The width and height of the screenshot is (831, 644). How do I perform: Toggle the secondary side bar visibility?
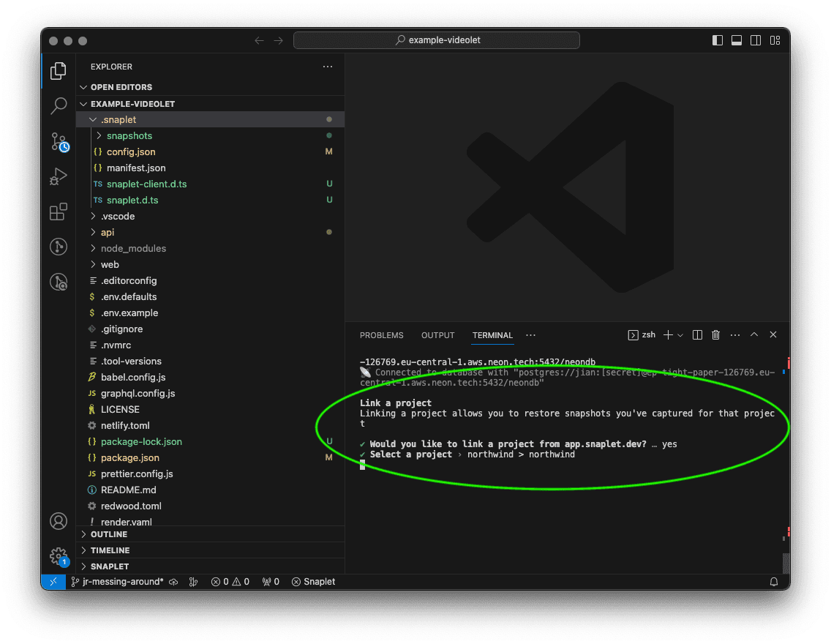tap(756, 40)
